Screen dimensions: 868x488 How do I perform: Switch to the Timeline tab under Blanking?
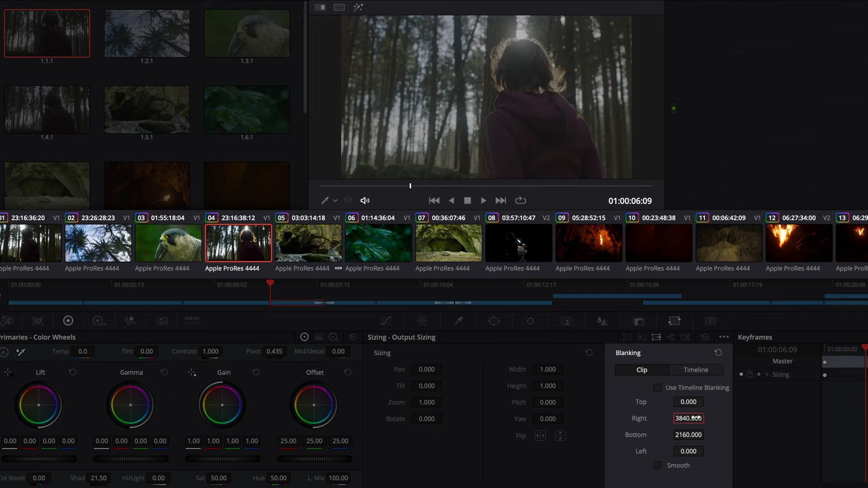coord(696,370)
